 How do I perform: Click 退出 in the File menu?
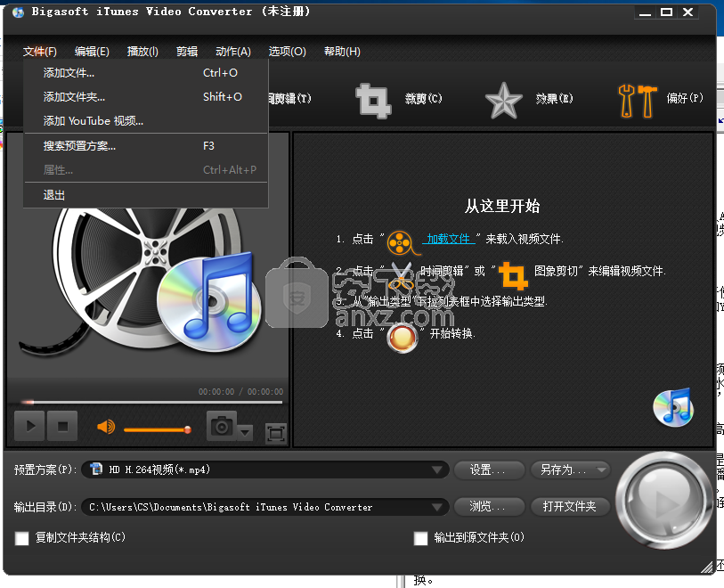tap(145, 194)
